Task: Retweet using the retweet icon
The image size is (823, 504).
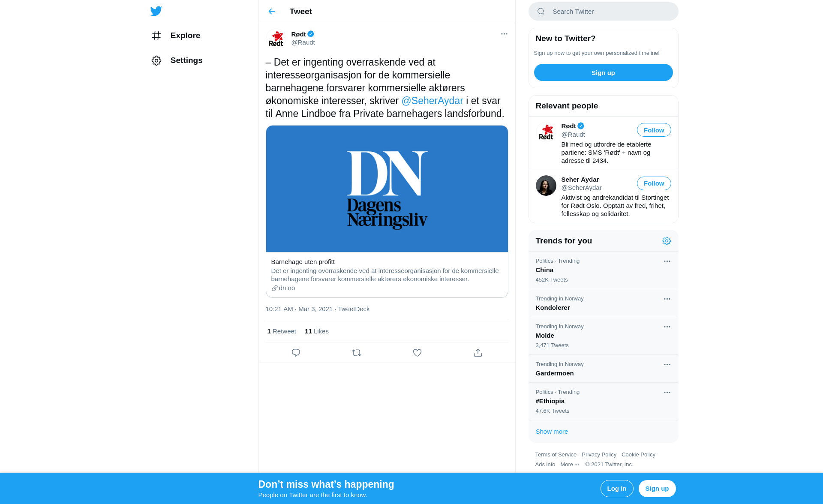Action: tap(357, 353)
